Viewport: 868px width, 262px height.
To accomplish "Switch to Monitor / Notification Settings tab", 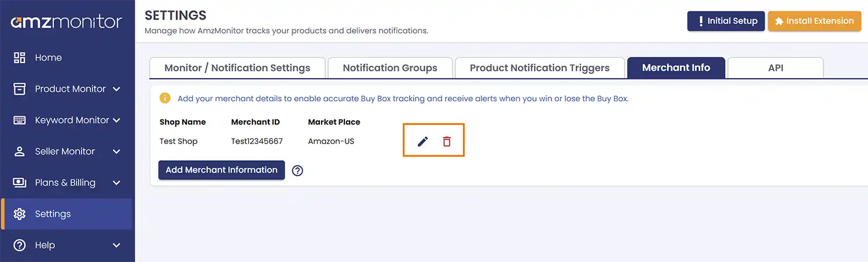I will tap(237, 68).
